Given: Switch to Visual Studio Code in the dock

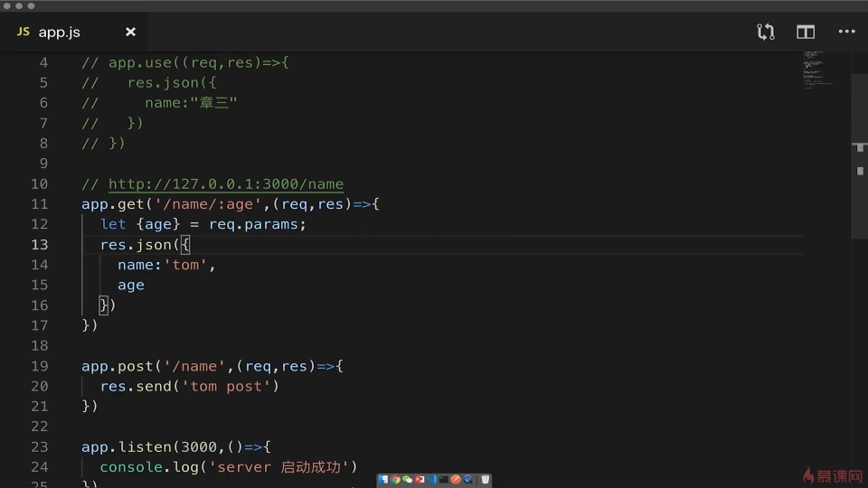Looking at the screenshot, I should pos(431,479).
